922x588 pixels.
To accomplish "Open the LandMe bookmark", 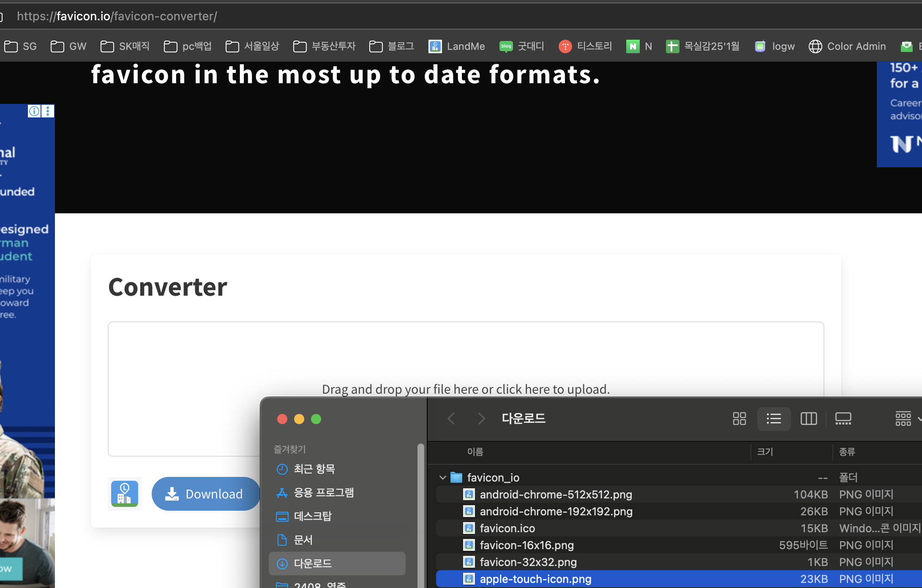I will point(457,46).
